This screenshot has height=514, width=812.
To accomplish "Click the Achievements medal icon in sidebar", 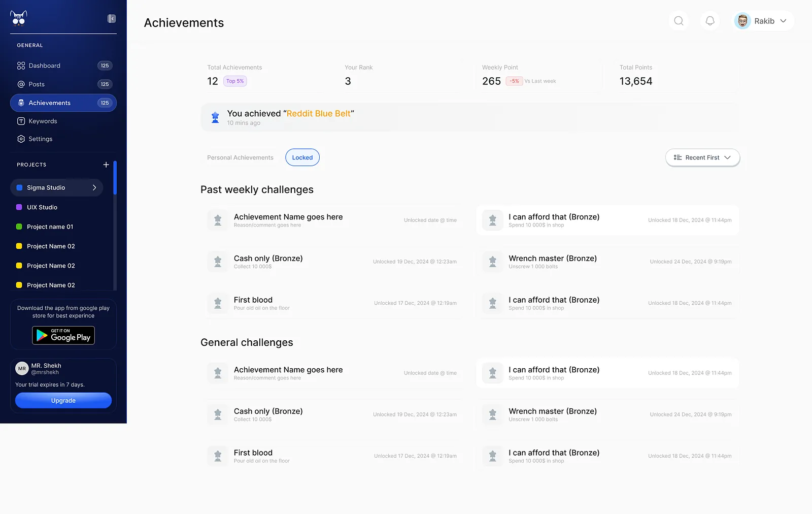I will (x=21, y=103).
